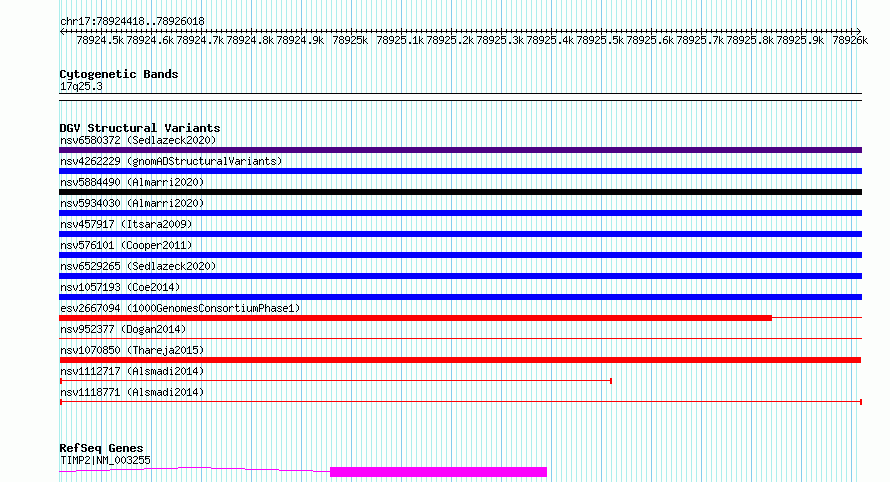The height and width of the screenshot is (482, 890).
Task: Select the 17q25.3 cytogenetic band label
Action: 81,86
